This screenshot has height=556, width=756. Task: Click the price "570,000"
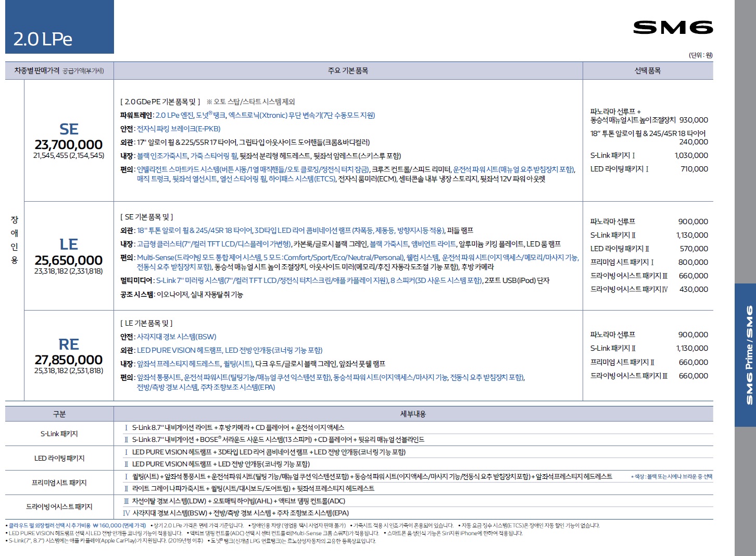pyautogui.click(x=694, y=249)
